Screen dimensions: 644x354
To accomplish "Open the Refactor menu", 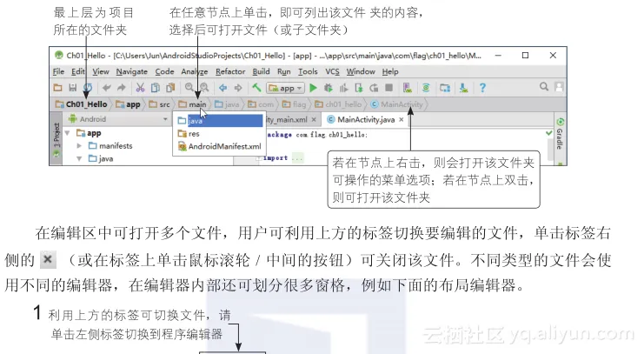I will tap(230, 71).
